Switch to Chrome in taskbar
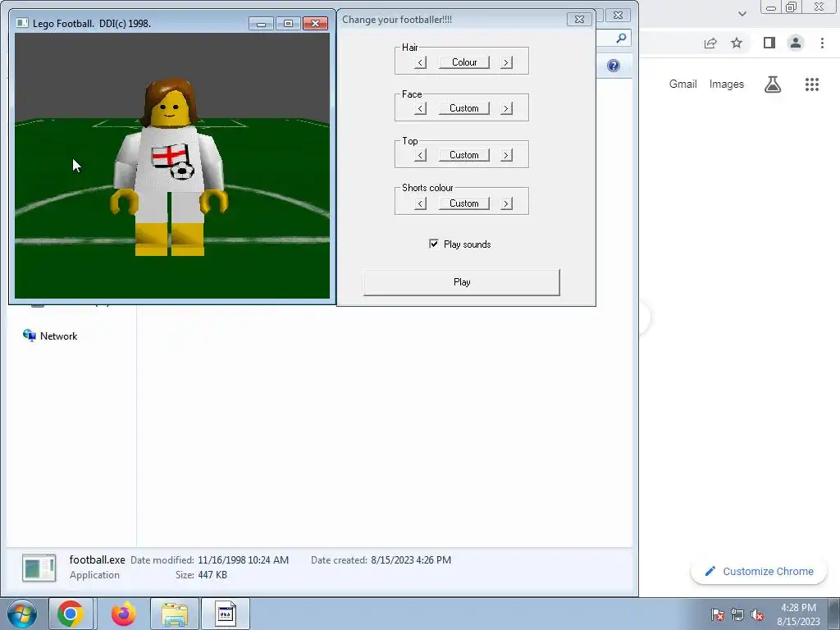Viewport: 840px width, 630px height. click(71, 614)
